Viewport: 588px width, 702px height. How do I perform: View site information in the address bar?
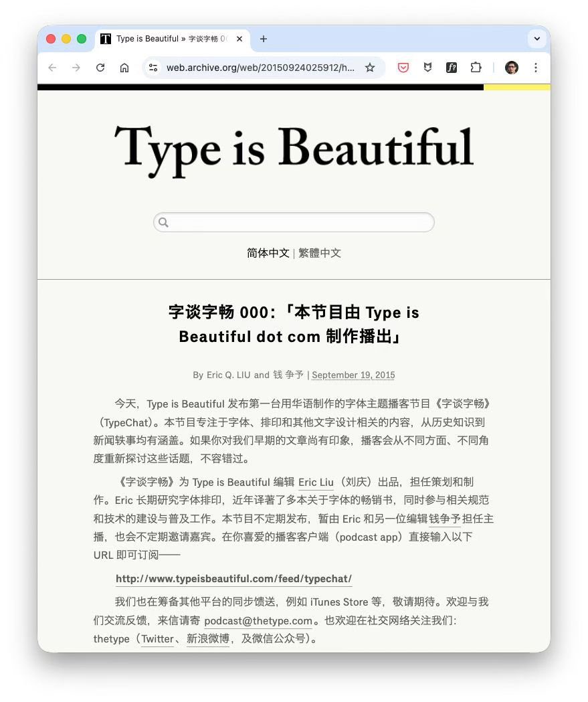point(153,68)
